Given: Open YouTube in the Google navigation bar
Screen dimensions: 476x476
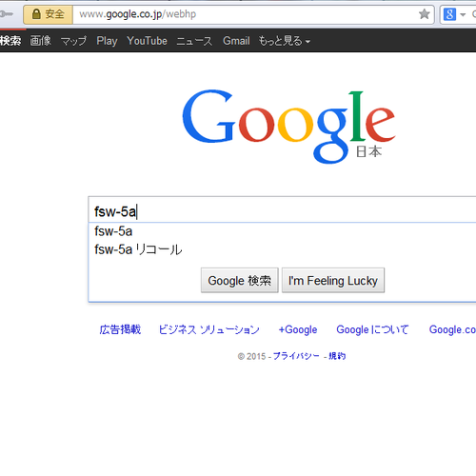Looking at the screenshot, I should tap(147, 41).
